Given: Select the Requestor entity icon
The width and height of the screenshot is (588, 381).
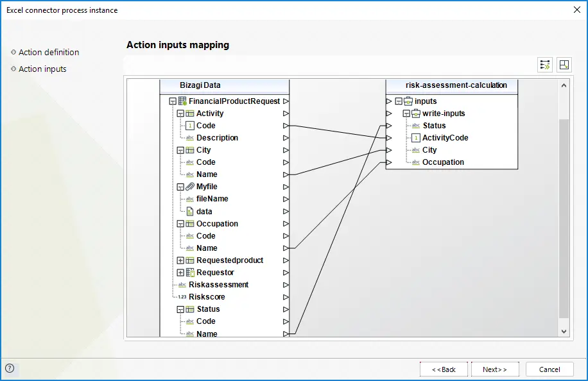Looking at the screenshot, I should [x=190, y=273].
